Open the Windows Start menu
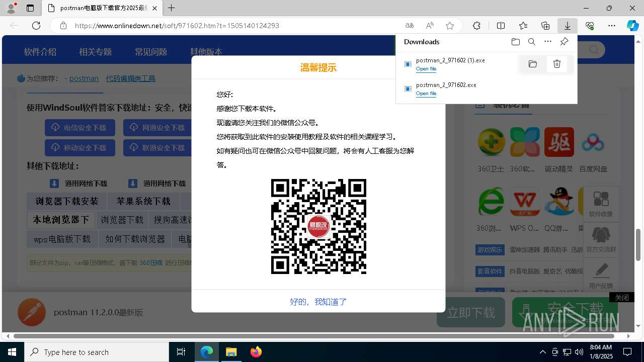Viewport: 644px width, 362px height. tap(12, 352)
